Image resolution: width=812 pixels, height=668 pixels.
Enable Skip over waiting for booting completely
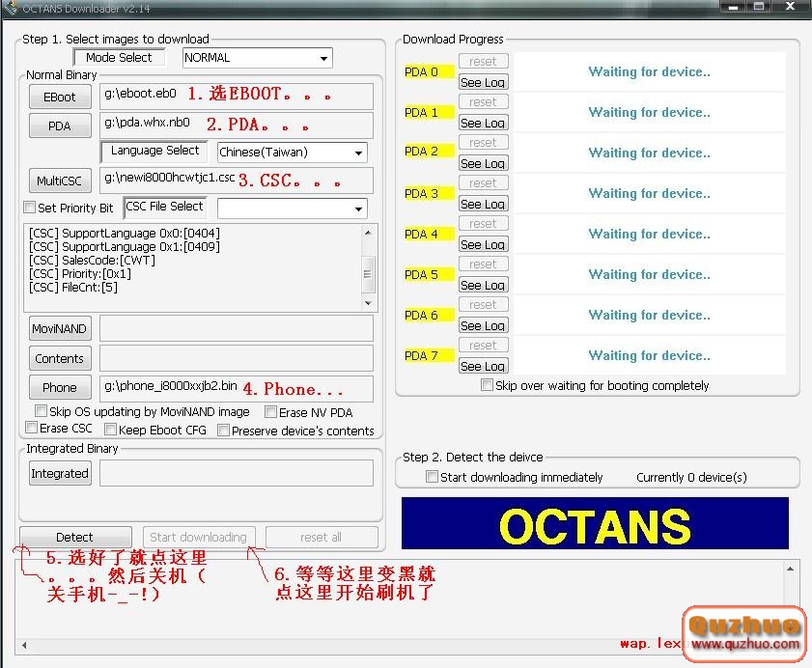487,385
